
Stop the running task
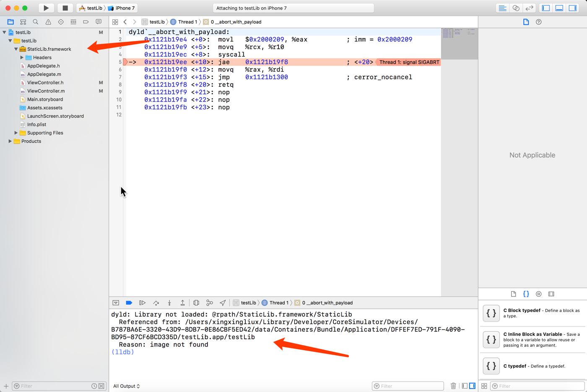[65, 8]
